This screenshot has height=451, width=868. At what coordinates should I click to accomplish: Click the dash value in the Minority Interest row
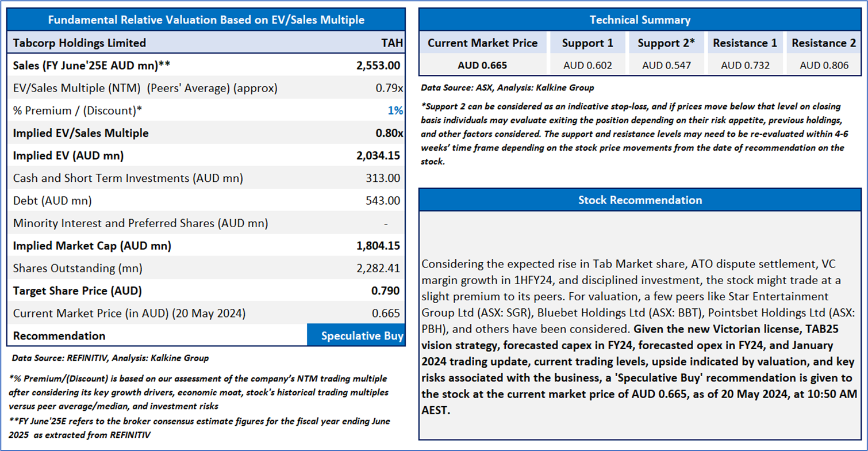[x=386, y=223]
